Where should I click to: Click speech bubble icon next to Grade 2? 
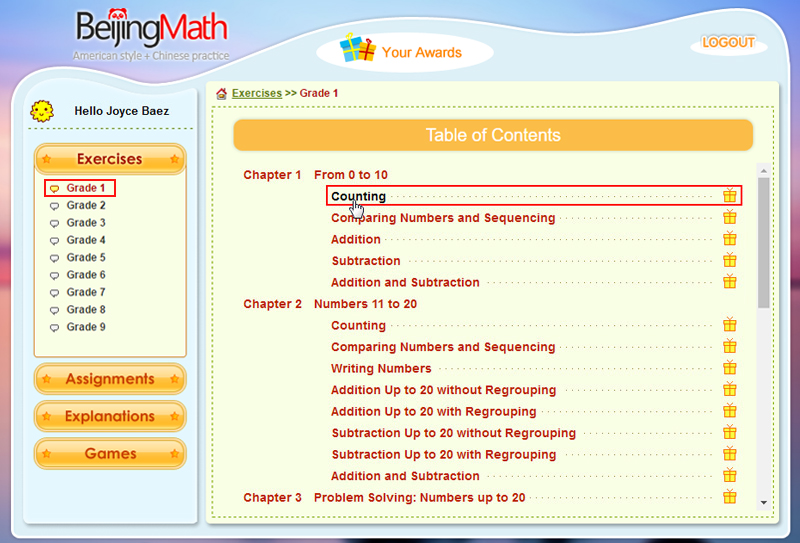(54, 206)
